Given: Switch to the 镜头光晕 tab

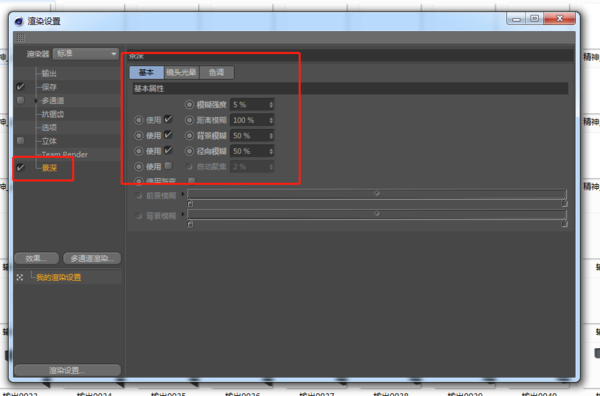Looking at the screenshot, I should tap(181, 72).
